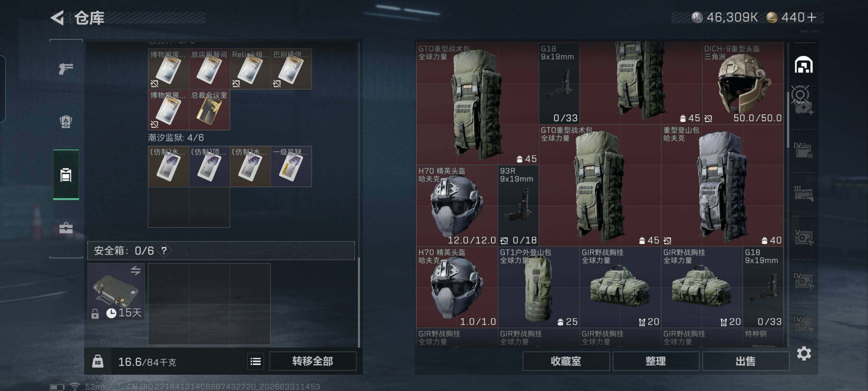Select the 总裁会议室 gold keycard
This screenshot has height=391, width=868.
(x=209, y=110)
